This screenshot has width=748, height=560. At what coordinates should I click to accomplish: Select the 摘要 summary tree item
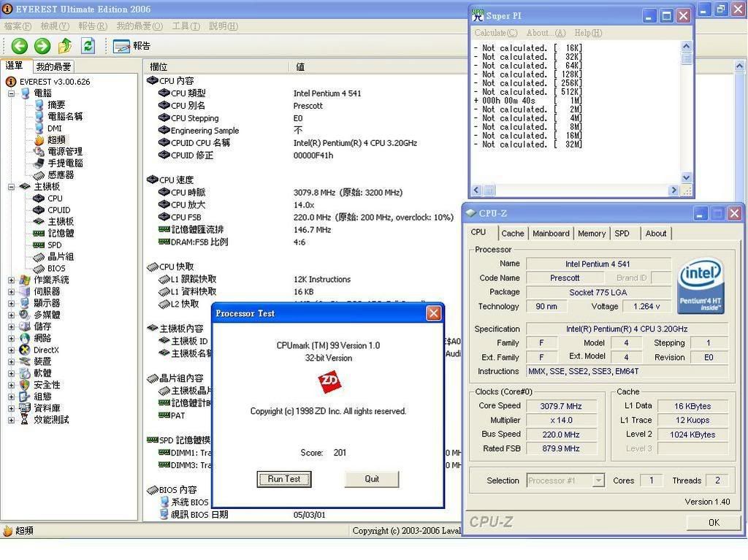(56, 104)
